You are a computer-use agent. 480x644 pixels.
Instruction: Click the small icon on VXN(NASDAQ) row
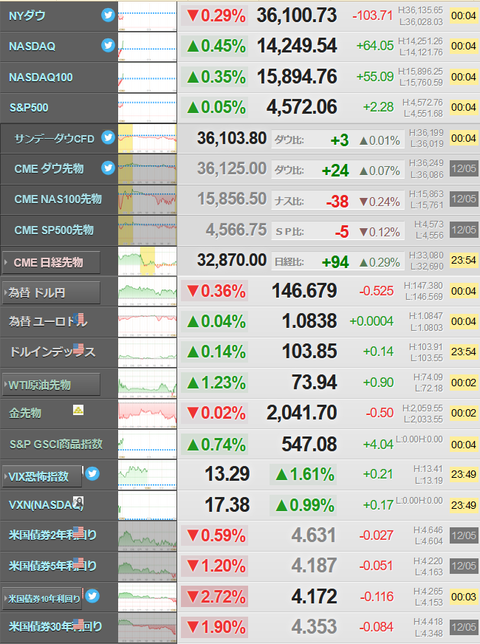(x=78, y=501)
